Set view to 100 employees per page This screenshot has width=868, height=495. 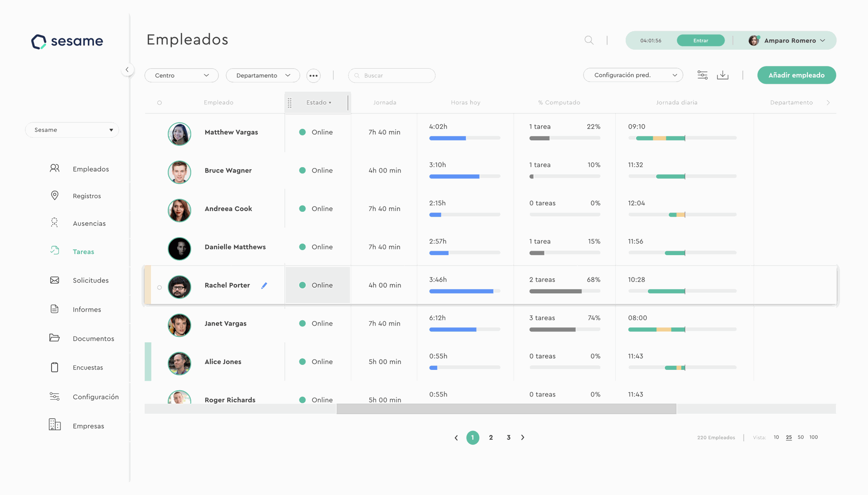click(x=813, y=437)
